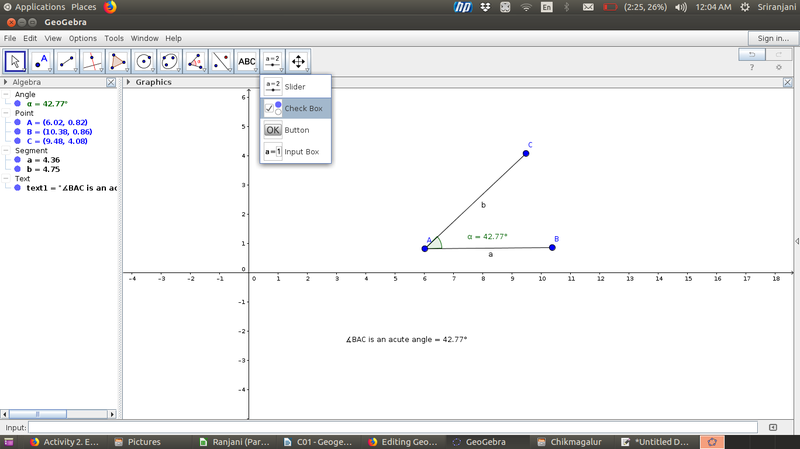Open the Places menu in top panel
Screen dimensions: 800x449
pyautogui.click(x=84, y=7)
